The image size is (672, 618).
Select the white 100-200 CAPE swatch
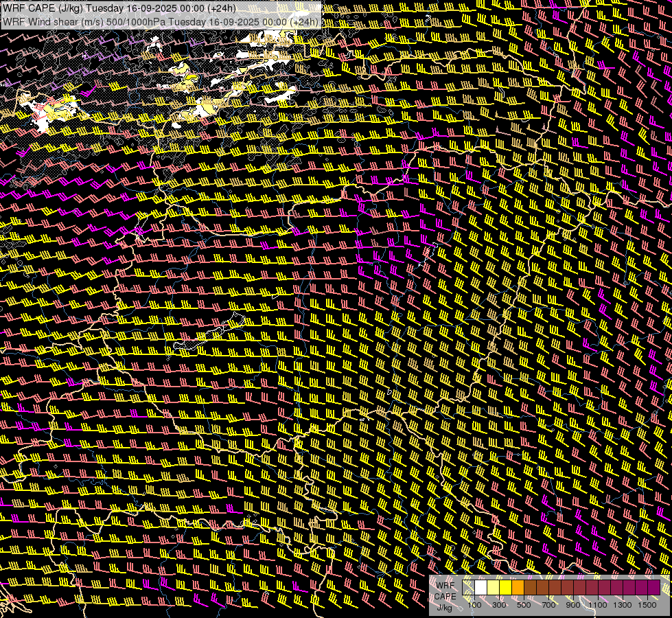[x=481, y=587]
